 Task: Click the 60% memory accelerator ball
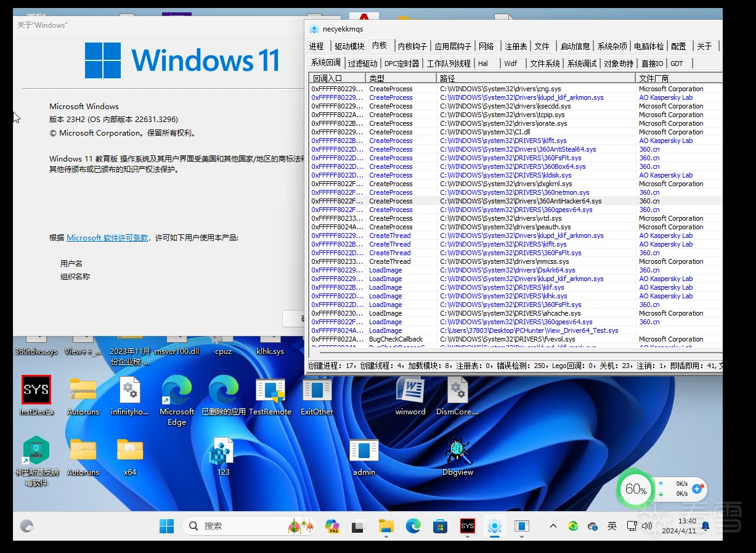click(635, 490)
